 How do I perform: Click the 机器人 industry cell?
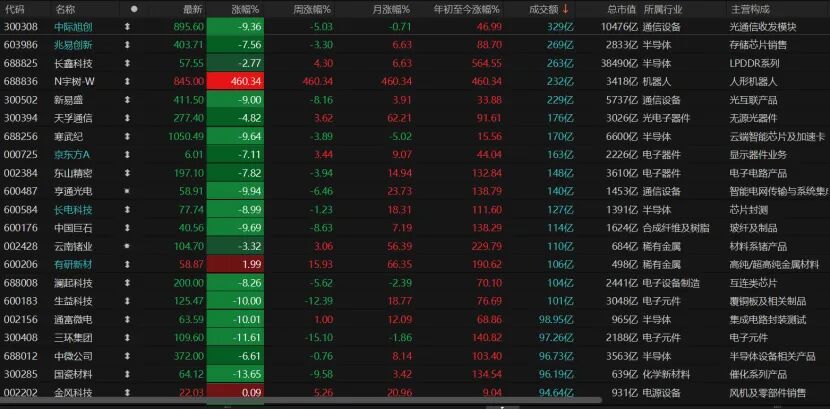click(657, 81)
